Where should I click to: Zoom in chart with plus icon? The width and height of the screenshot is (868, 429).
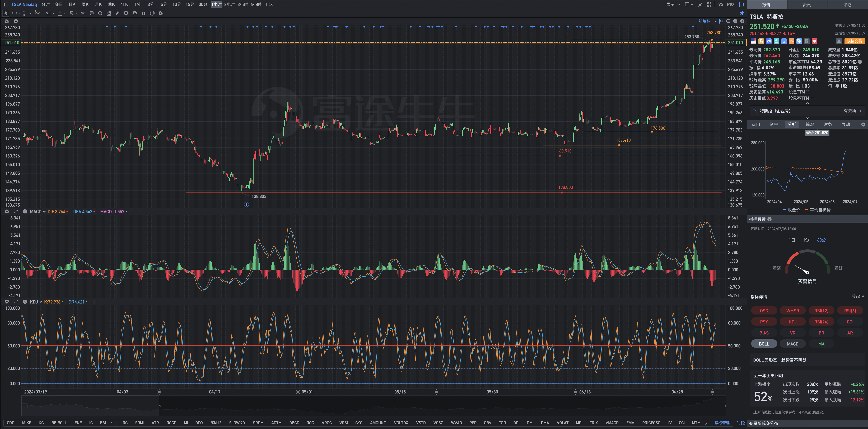pyautogui.click(x=742, y=21)
